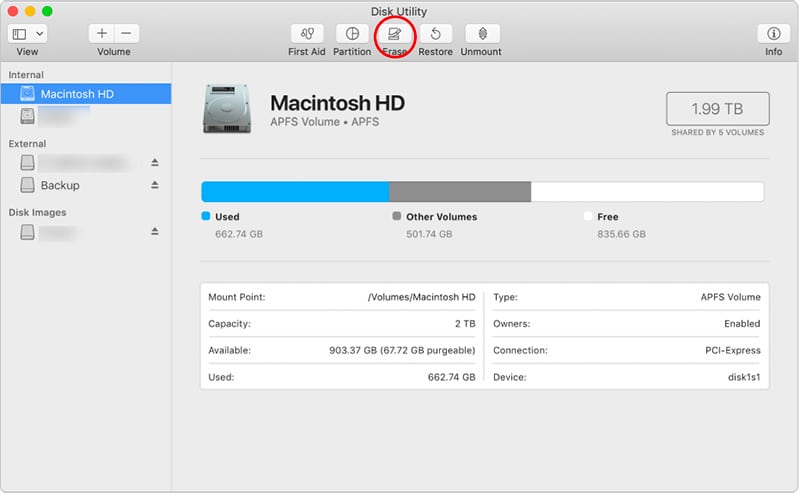Click the 1.99 TB capacity box
Viewport: 800px width, 494px height.
(717, 108)
